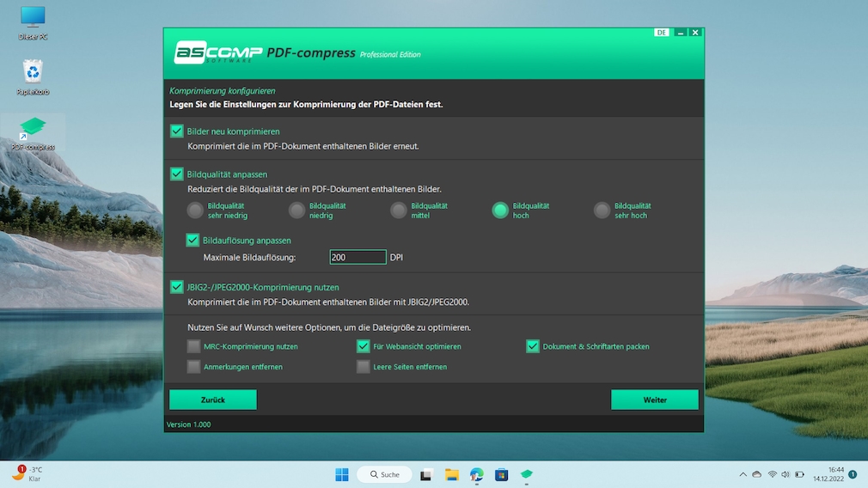The height and width of the screenshot is (488, 868).
Task: Uncheck 'Bilder neu komprimieren' checkbox
Action: tap(177, 131)
